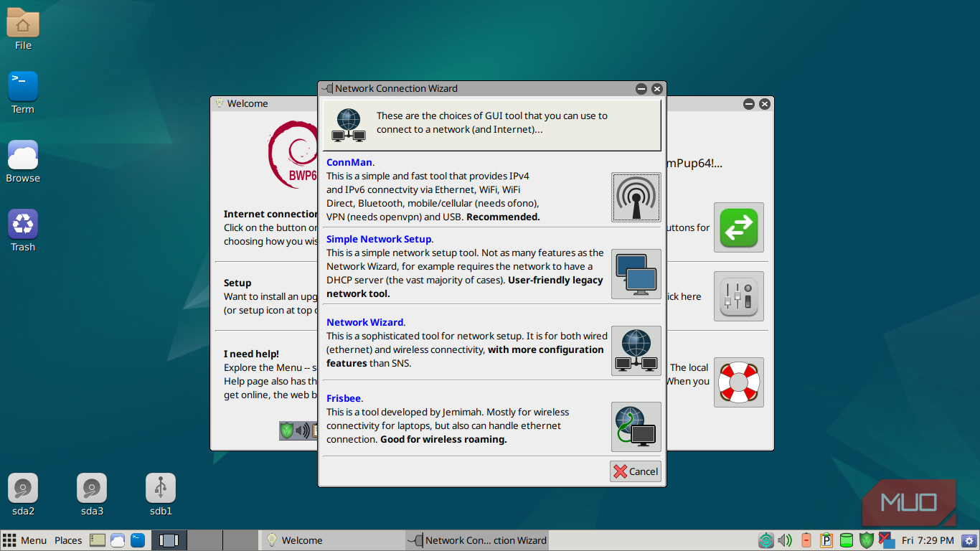The image size is (980, 551).
Task: Click the cloud browser launcher in taskbar
Action: 118,540
